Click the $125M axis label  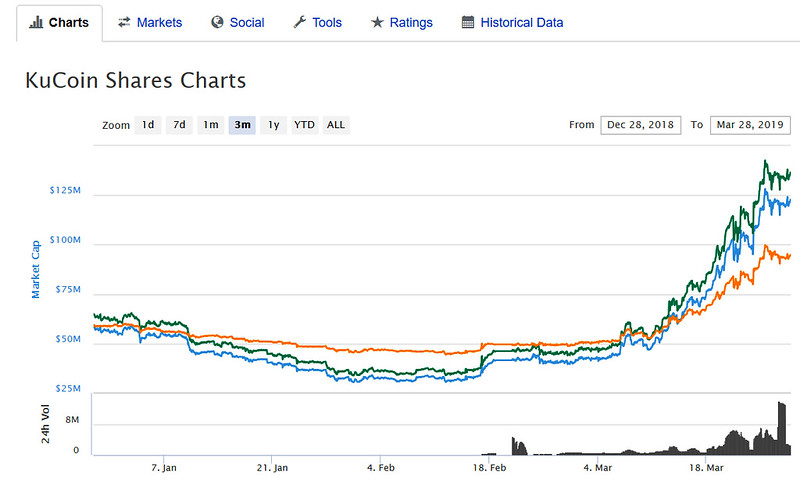65,190
